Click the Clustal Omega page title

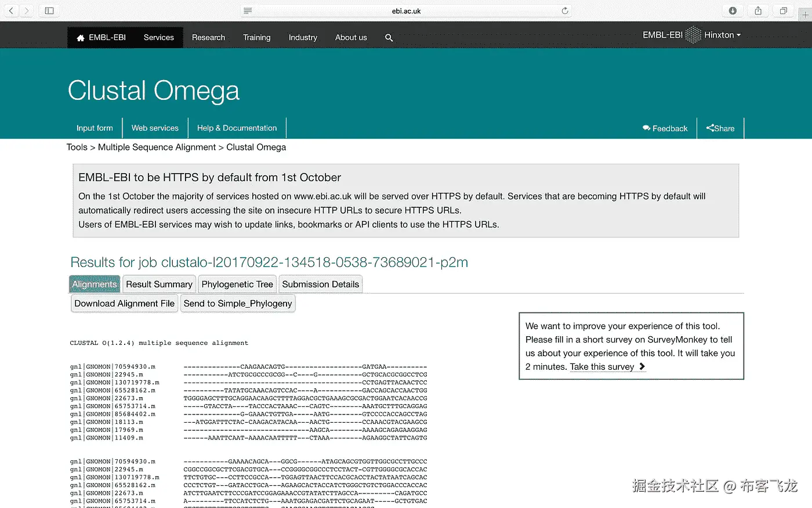pyautogui.click(x=154, y=91)
